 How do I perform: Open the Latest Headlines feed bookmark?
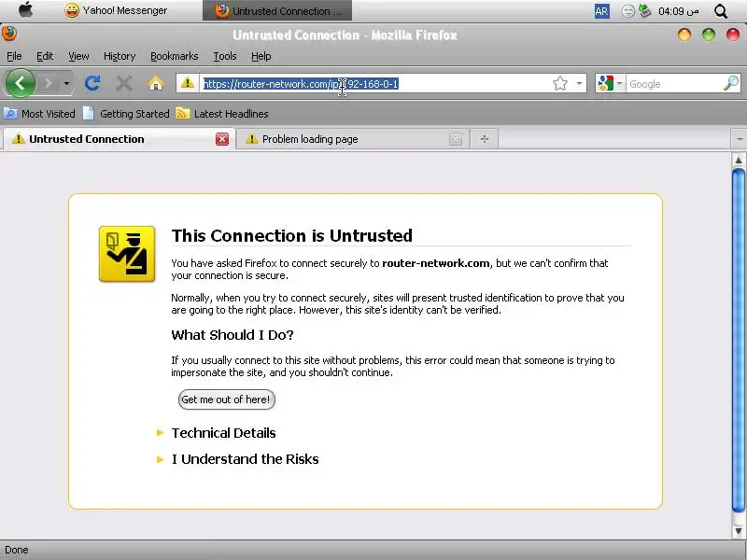click(222, 114)
